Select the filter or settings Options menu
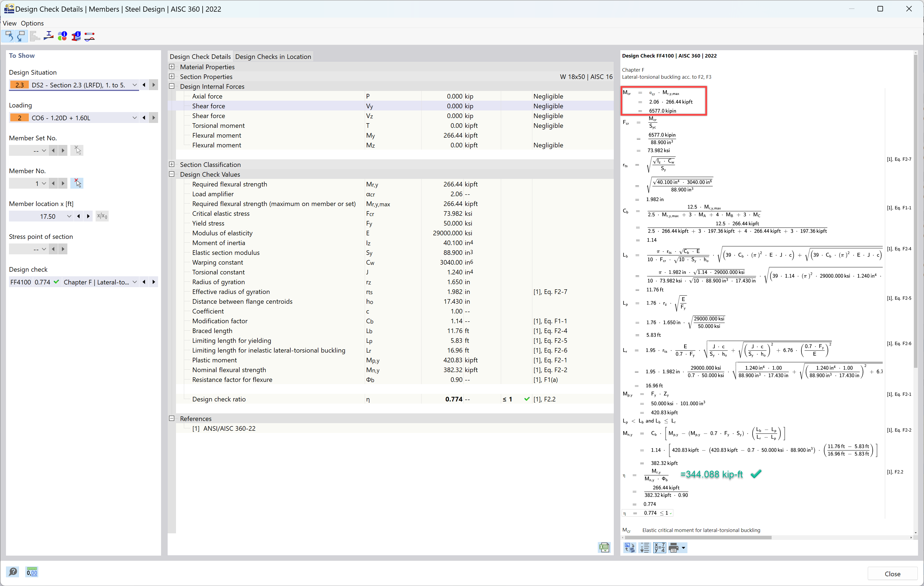The image size is (924, 586). pyautogui.click(x=32, y=23)
